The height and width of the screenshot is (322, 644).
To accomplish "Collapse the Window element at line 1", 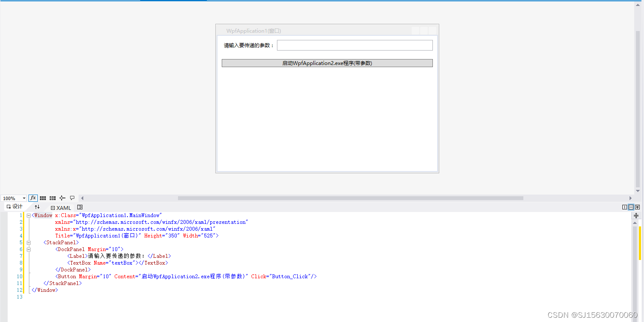I will 28,215.
